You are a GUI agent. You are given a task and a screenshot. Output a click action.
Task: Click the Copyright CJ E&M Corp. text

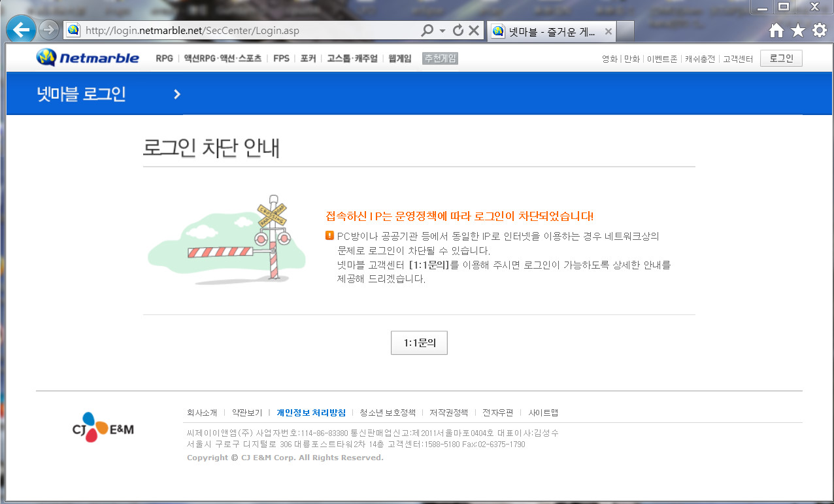pos(285,458)
